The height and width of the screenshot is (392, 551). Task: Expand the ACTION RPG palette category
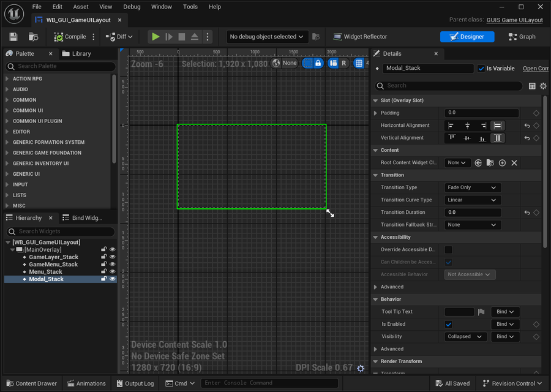coord(7,79)
